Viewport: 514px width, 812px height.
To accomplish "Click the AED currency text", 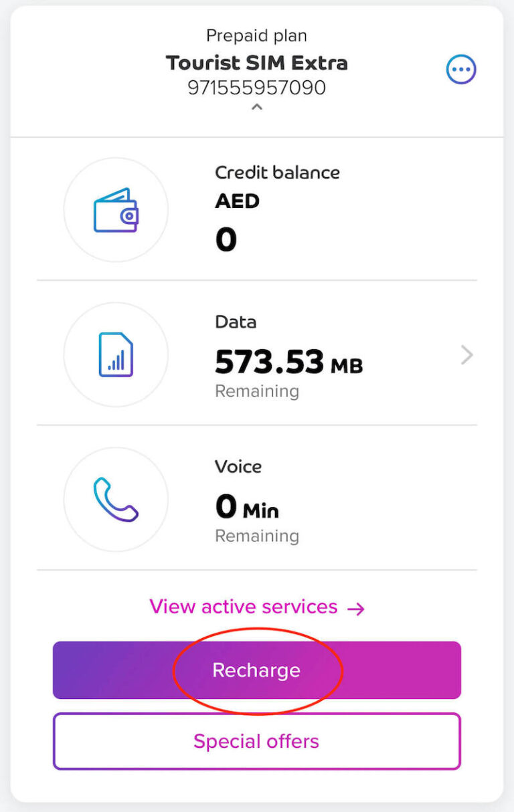I will pos(237,201).
